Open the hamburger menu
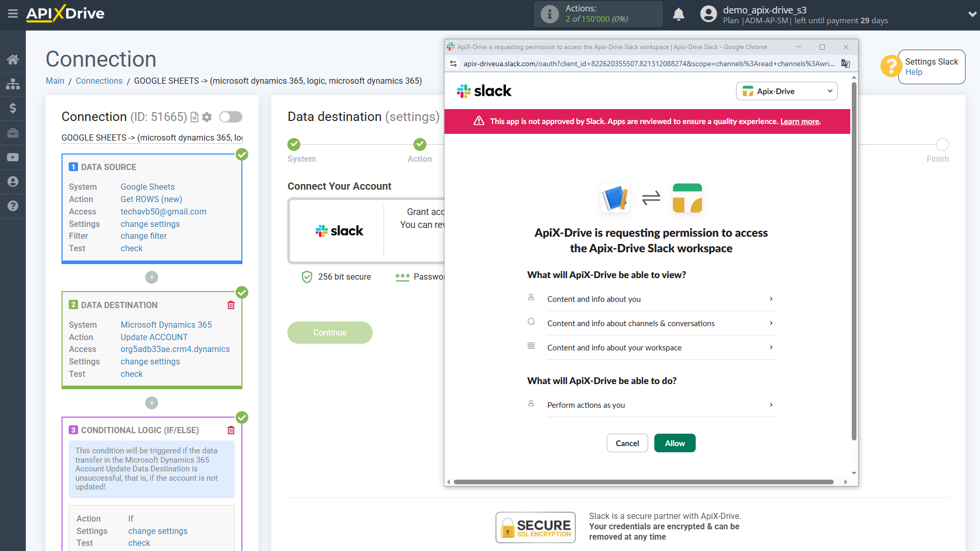The image size is (980, 551). tap(13, 14)
